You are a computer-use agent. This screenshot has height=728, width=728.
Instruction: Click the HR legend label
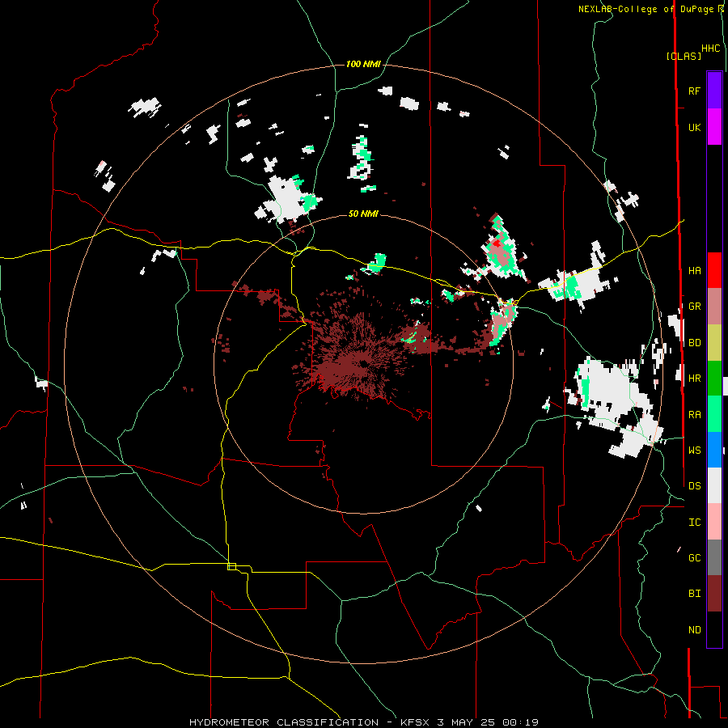coord(694,379)
